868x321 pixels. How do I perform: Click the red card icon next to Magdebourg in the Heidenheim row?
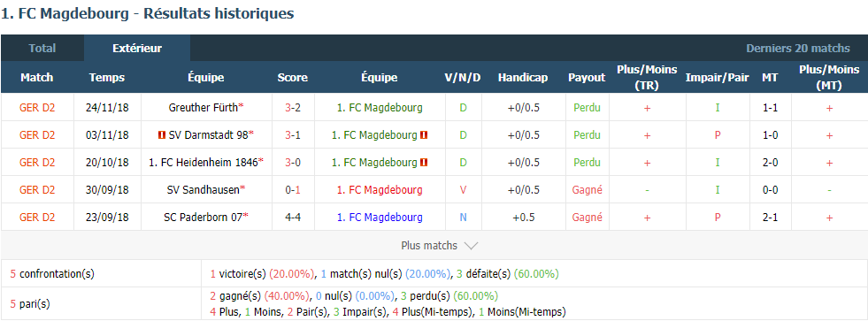[x=425, y=163]
